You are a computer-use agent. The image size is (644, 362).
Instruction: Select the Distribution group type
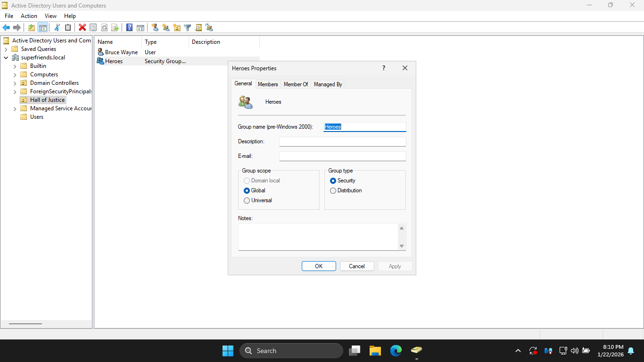click(333, 190)
